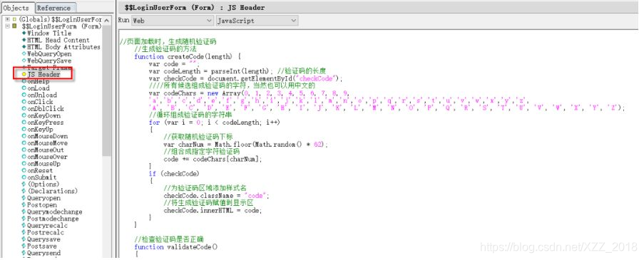Select the onMouseUp event

44,164
